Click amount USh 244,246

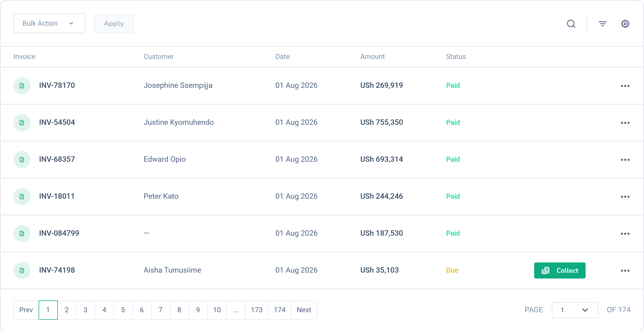382,196
